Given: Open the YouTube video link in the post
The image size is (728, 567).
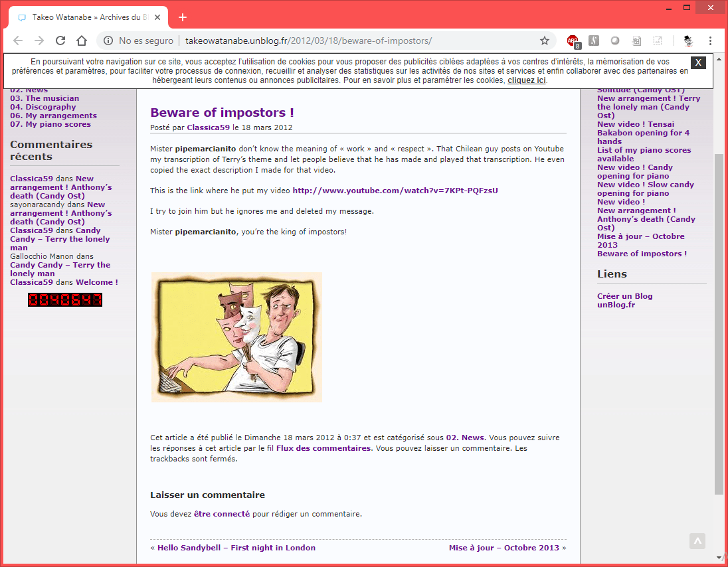Looking at the screenshot, I should coord(395,191).
